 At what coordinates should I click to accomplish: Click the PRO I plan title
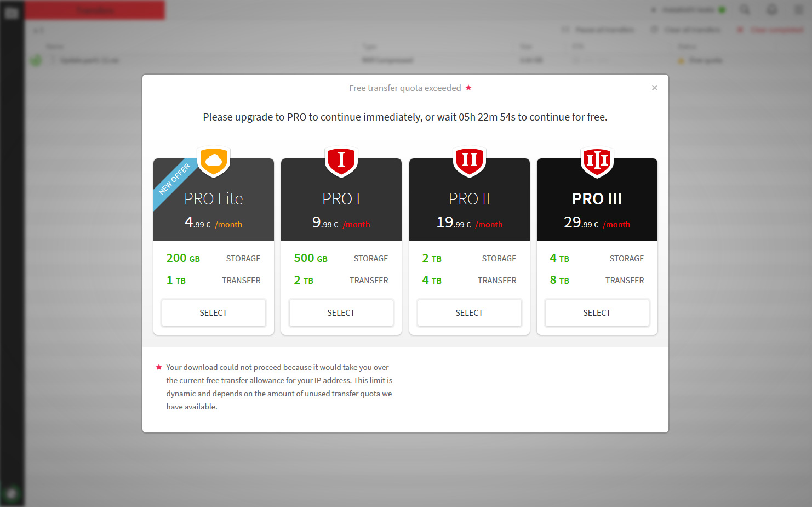pyautogui.click(x=341, y=198)
